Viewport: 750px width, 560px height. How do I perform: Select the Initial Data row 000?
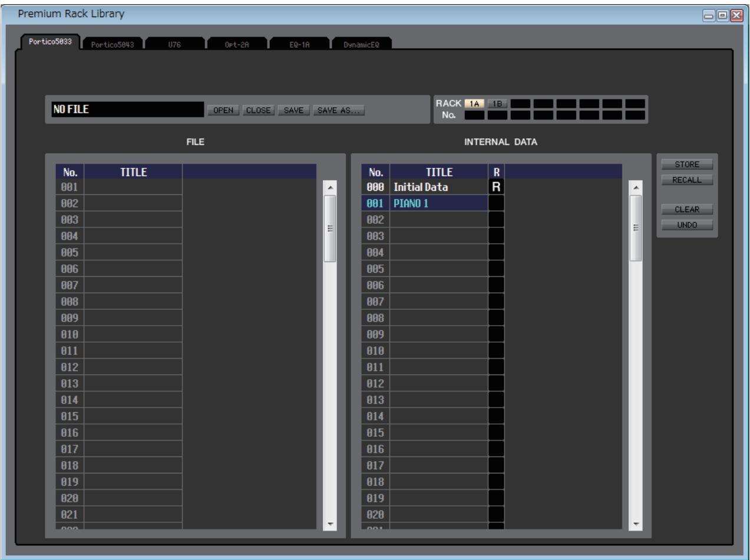coord(433,187)
